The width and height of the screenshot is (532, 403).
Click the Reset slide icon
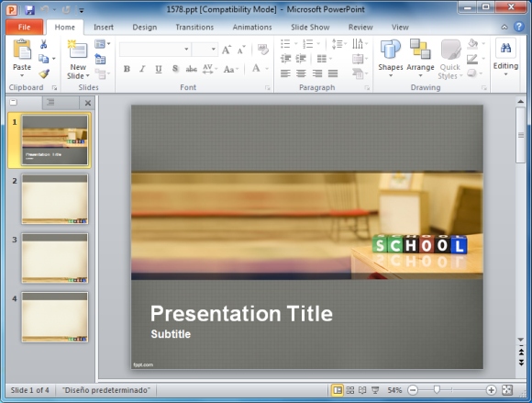tap(100, 59)
